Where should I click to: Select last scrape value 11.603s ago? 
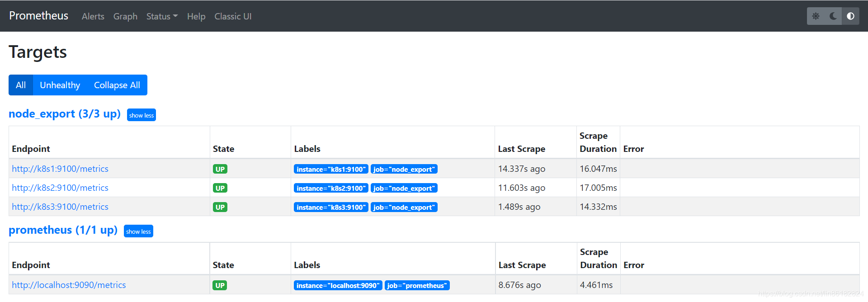(522, 188)
